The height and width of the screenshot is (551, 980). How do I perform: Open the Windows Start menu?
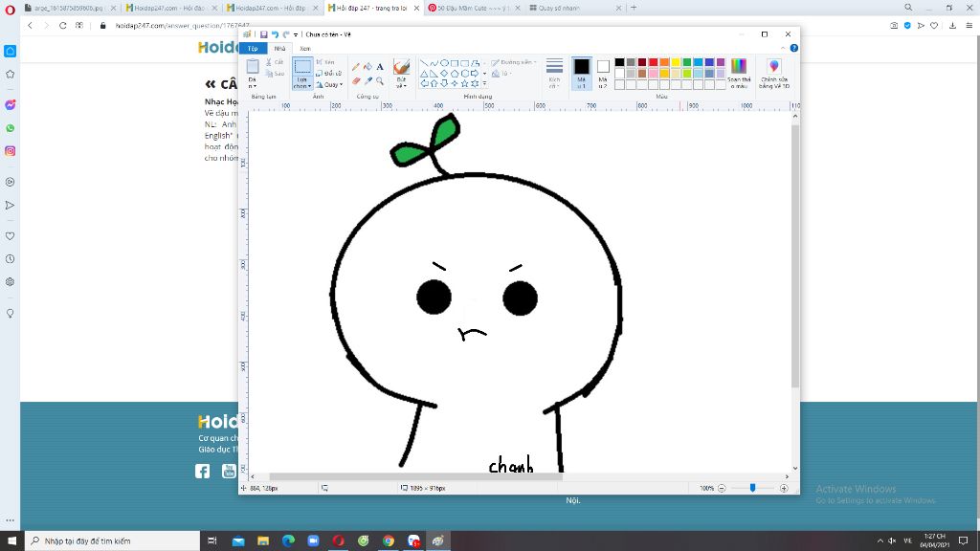[11, 540]
